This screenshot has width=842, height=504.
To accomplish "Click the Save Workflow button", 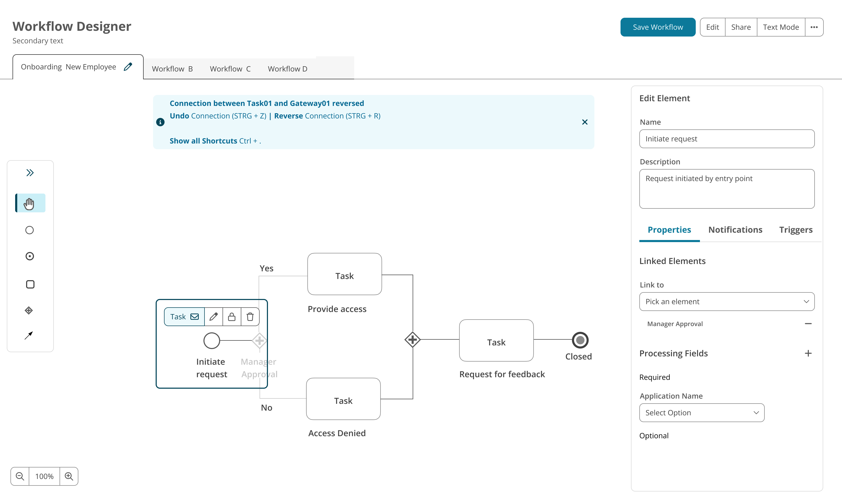I will (x=657, y=27).
